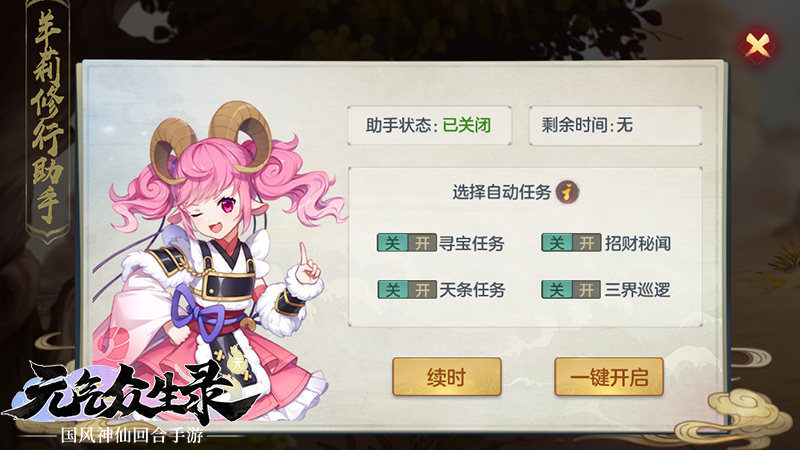Set 寻宝任务 toggle to 关

(x=392, y=243)
